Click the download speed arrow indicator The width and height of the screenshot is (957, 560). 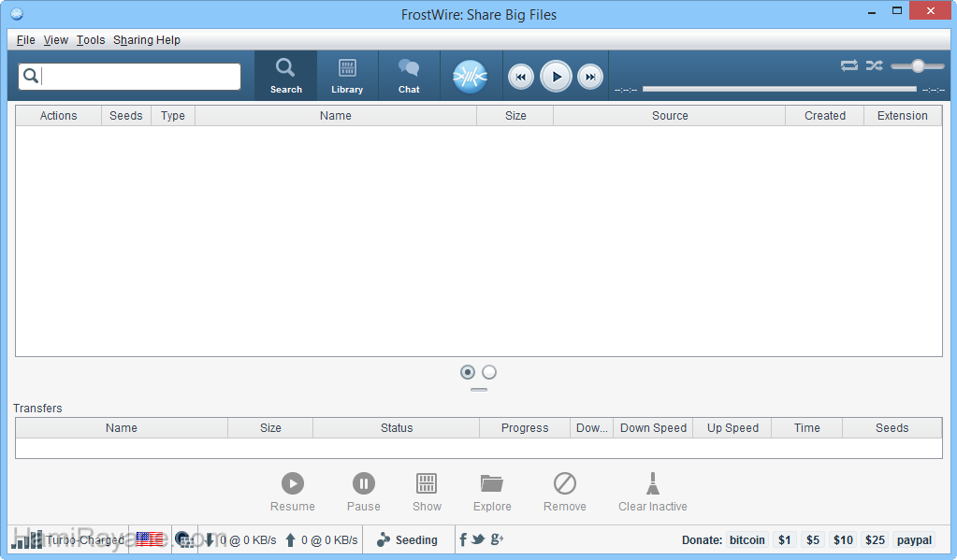[210, 539]
